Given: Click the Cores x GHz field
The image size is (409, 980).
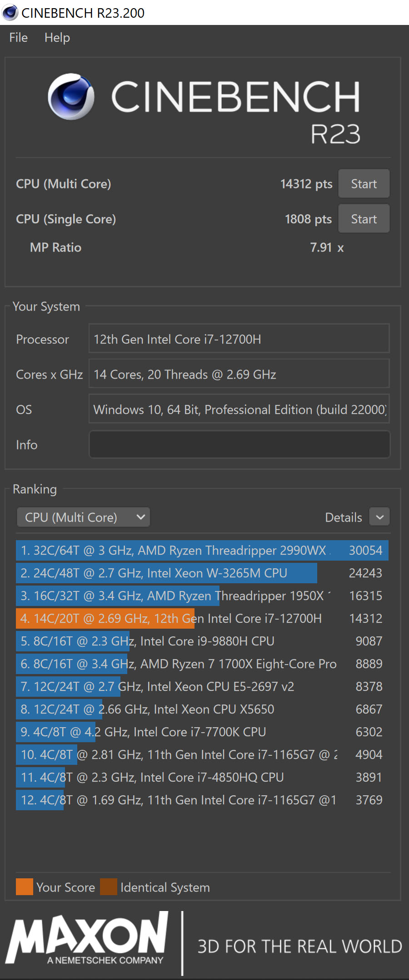Looking at the screenshot, I should point(239,374).
